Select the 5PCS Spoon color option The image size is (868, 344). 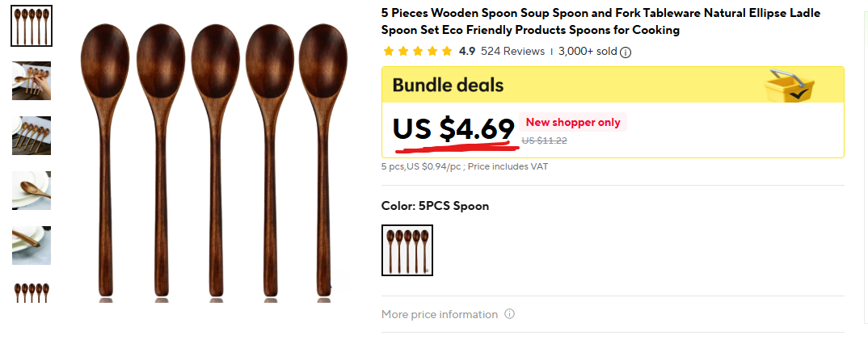pos(407,250)
